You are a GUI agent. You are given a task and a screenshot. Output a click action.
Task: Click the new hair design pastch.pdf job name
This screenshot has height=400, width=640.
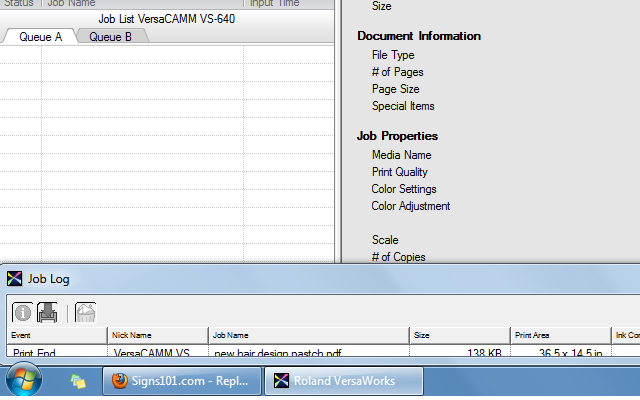(278, 353)
